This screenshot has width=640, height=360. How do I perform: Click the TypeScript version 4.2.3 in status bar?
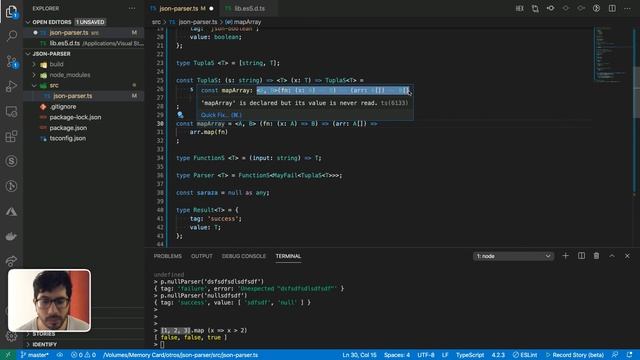(498, 355)
